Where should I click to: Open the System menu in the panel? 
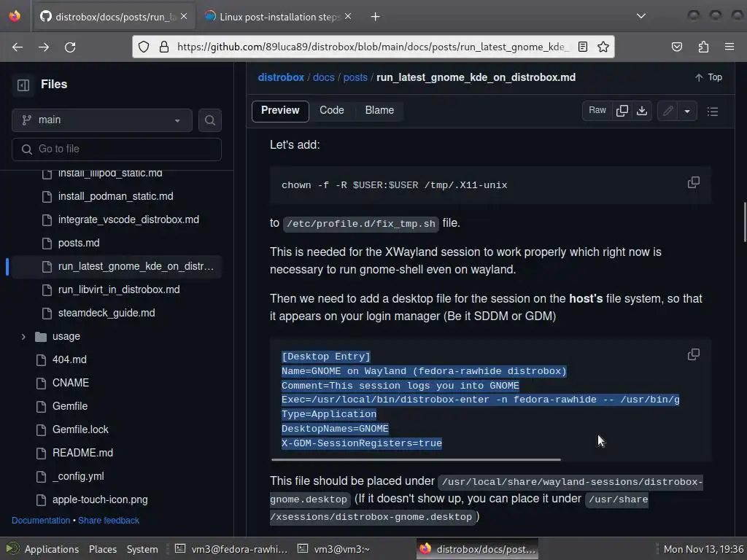[142, 549]
